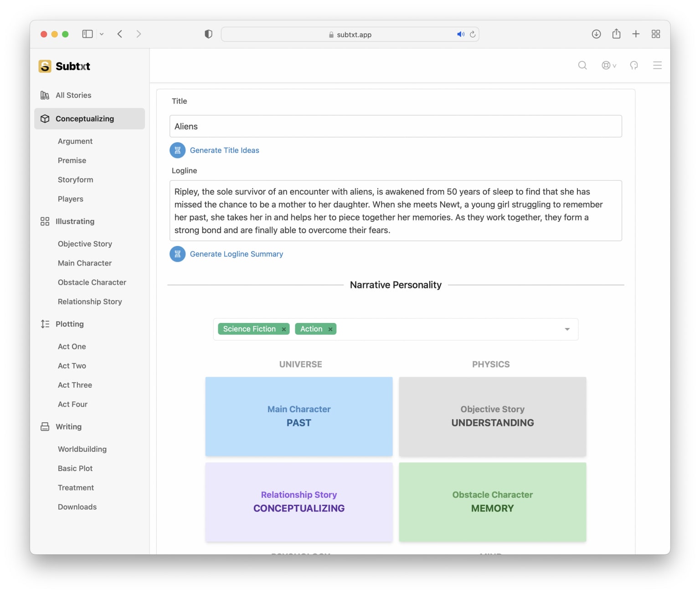This screenshot has width=700, height=594.
Task: Go forward with the browser forward arrow
Action: tap(139, 34)
